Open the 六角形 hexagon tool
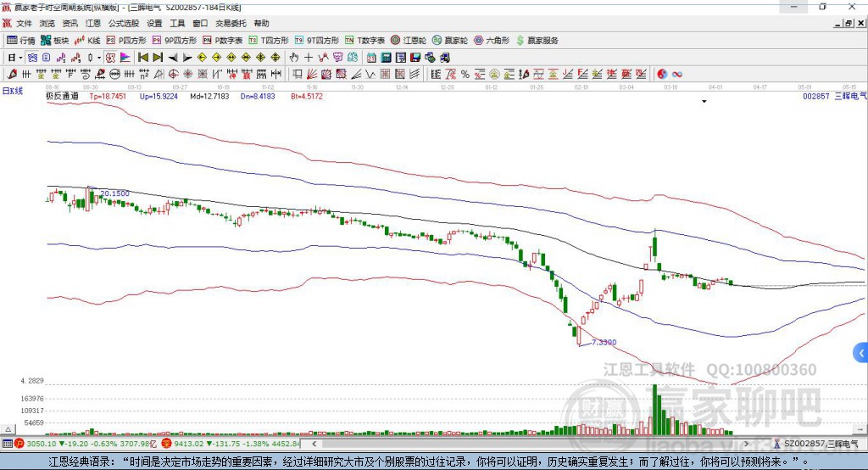Viewport: 868px width, 470px height. click(492, 41)
